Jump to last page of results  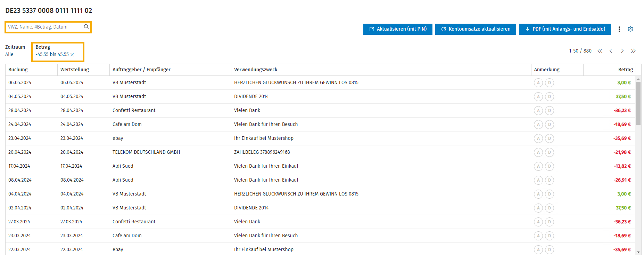pos(633,51)
